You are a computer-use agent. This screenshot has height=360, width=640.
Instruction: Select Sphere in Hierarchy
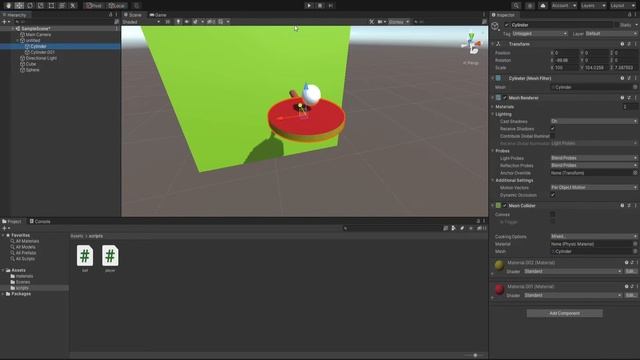(32, 70)
